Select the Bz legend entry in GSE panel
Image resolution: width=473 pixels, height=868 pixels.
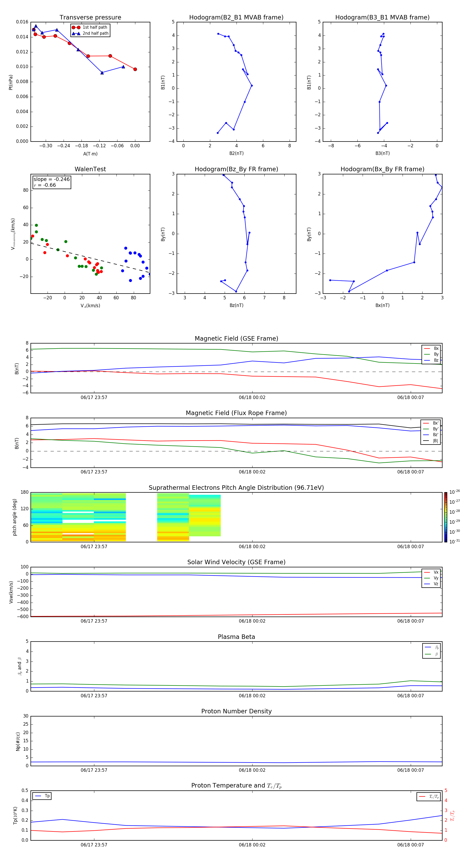click(x=431, y=360)
